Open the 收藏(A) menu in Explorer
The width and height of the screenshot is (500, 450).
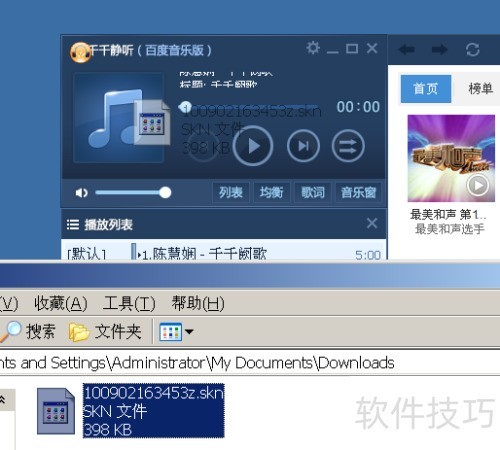pos(61,304)
